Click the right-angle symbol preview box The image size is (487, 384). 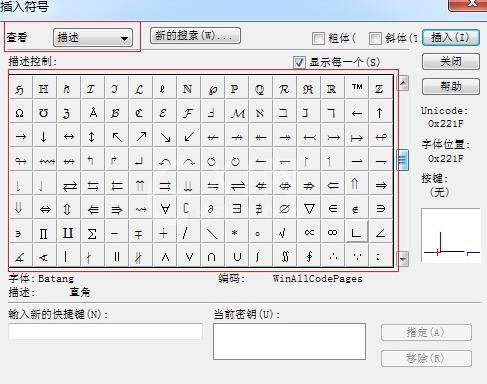click(451, 235)
